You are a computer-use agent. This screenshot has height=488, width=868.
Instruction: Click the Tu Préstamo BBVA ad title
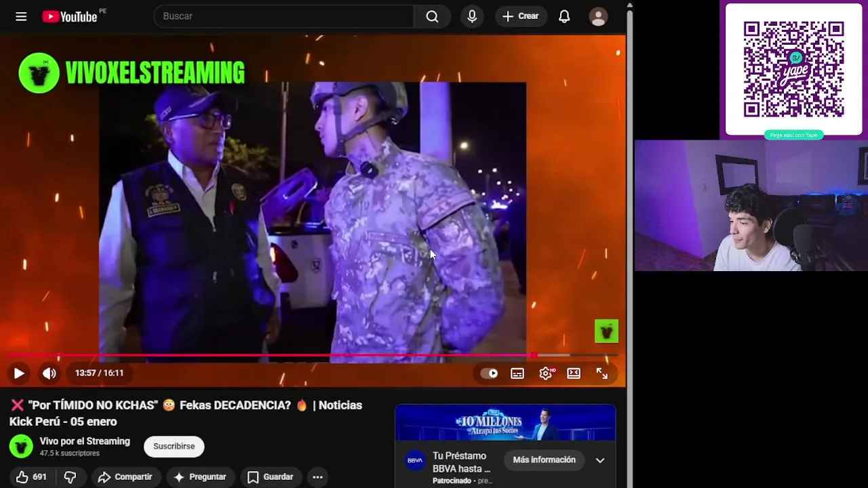tap(461, 462)
